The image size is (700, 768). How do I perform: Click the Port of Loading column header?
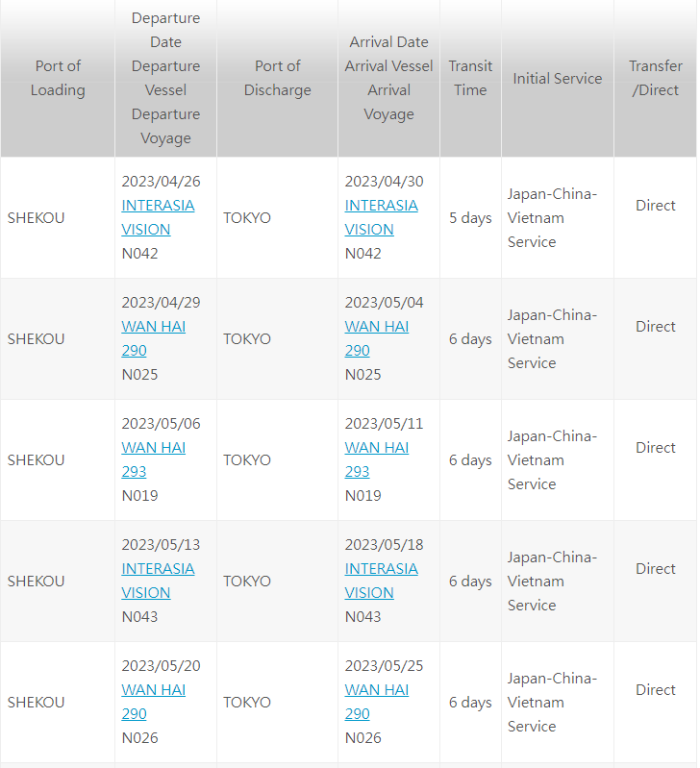point(58,79)
